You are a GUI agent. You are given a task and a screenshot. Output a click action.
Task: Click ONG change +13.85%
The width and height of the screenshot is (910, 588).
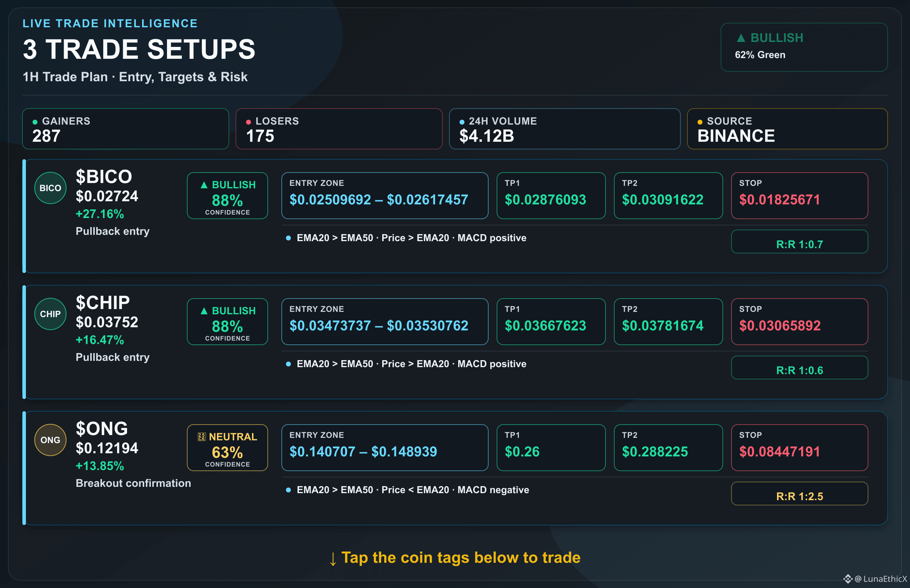coord(100,466)
